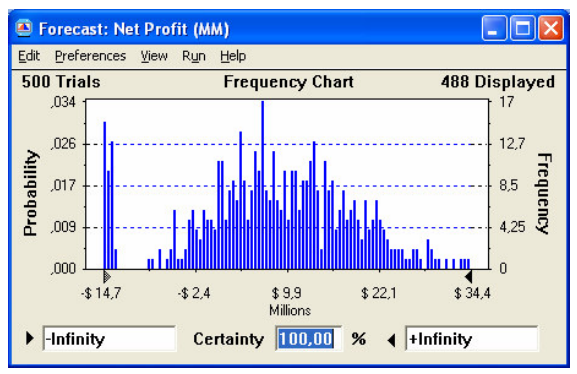Click the Certainty percentage field

(308, 339)
